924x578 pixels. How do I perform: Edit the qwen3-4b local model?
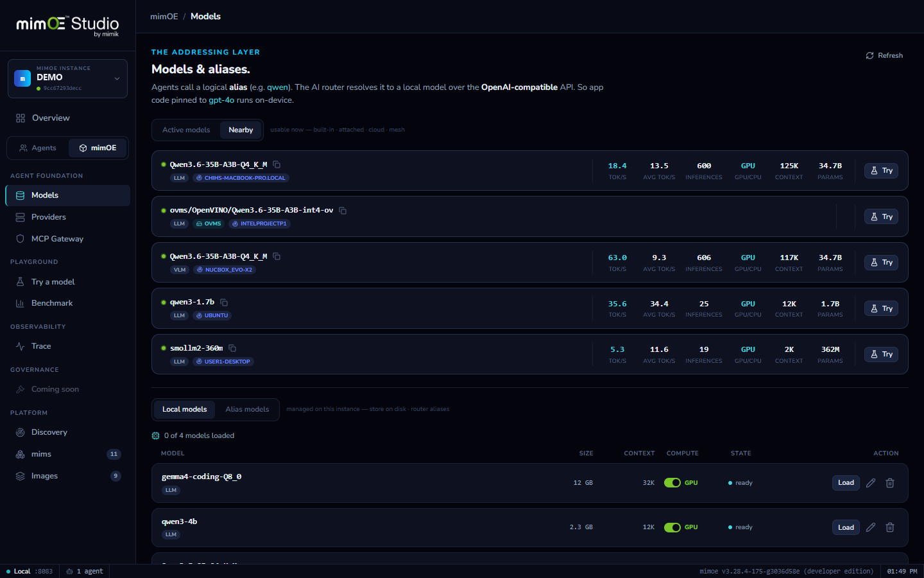(871, 527)
